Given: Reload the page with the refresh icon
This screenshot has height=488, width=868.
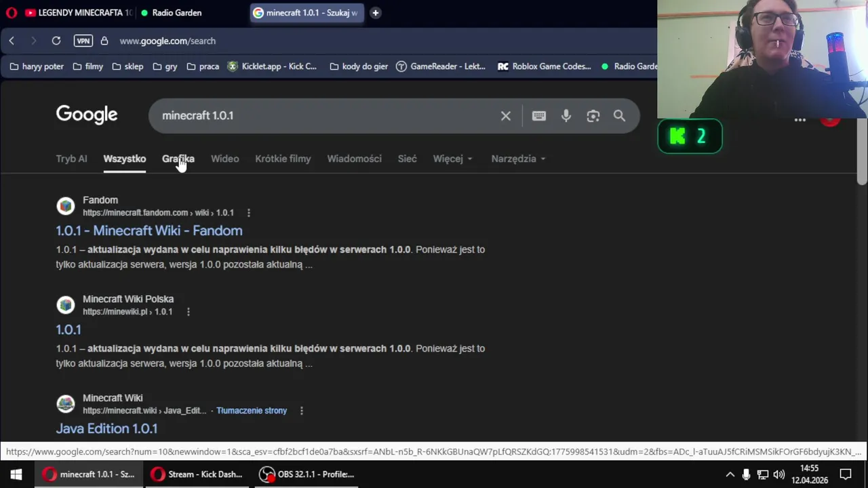Looking at the screenshot, I should [x=56, y=41].
